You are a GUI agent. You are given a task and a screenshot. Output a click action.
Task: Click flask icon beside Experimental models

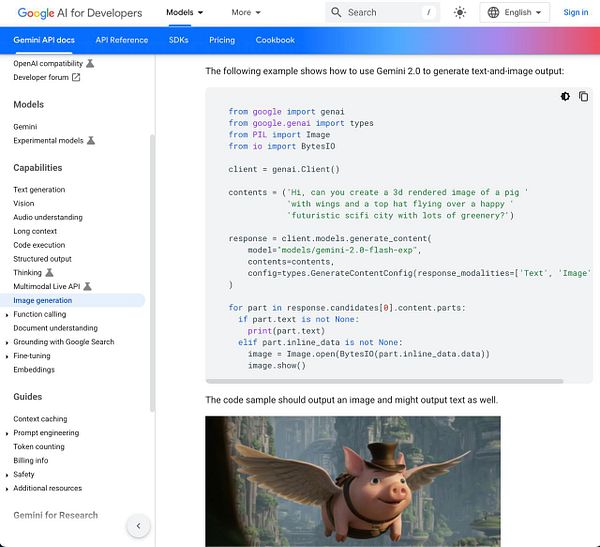[x=91, y=140]
